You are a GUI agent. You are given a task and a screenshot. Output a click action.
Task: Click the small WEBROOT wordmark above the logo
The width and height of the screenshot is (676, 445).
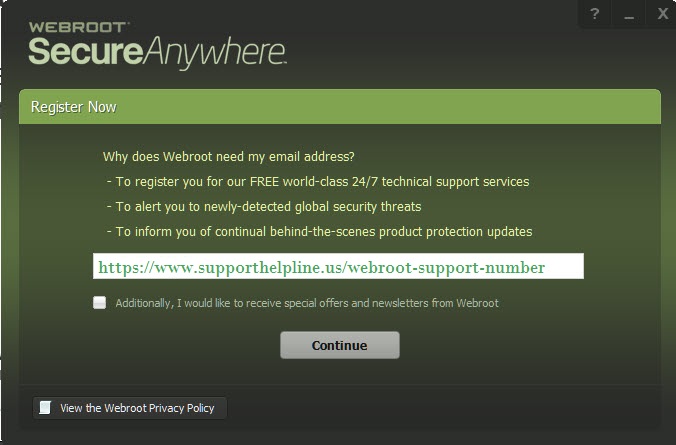78,27
